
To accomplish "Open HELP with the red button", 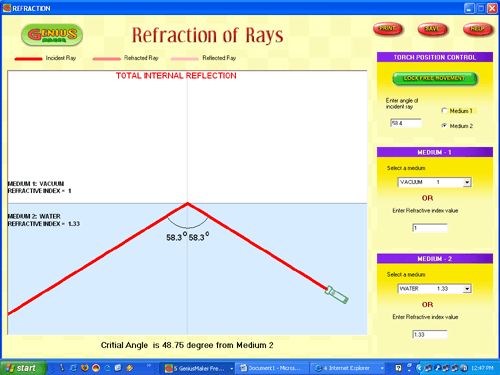I will [x=477, y=29].
